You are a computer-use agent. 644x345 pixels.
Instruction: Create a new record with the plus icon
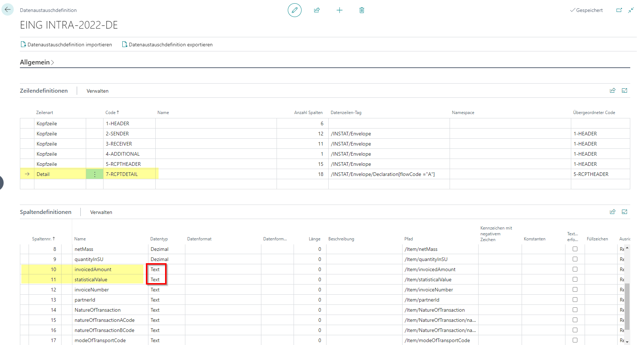pos(340,10)
